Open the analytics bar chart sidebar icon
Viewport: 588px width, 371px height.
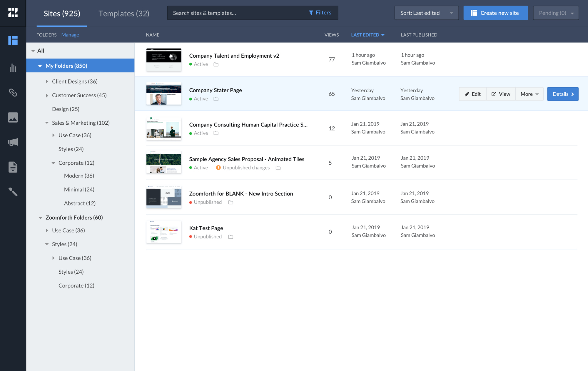pyautogui.click(x=13, y=68)
